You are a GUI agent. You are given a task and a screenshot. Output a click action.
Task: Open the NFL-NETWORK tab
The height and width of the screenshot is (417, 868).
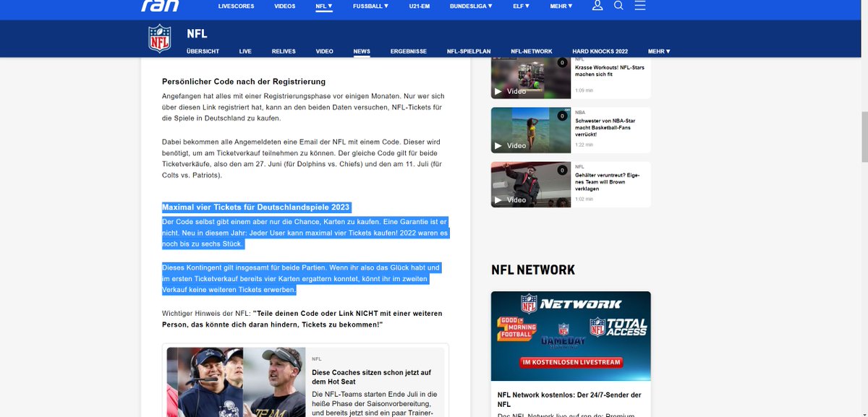point(532,51)
